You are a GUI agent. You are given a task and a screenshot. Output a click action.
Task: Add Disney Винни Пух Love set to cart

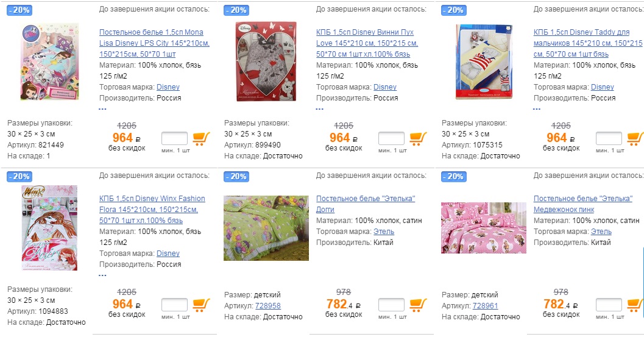click(417, 138)
